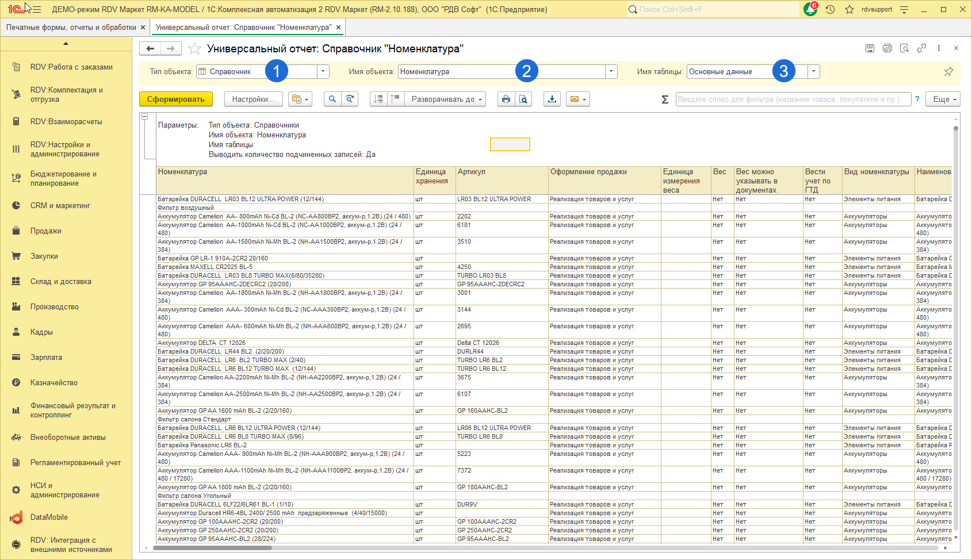Viewport: 972px width, 560px height.
Task: Open the Имя таблицы dropdown list
Action: point(813,71)
